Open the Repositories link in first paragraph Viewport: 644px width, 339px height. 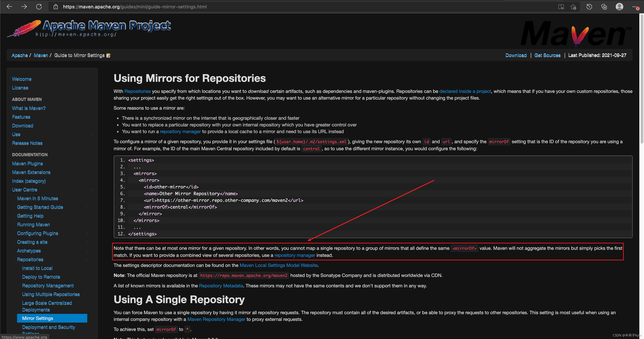[x=137, y=91]
